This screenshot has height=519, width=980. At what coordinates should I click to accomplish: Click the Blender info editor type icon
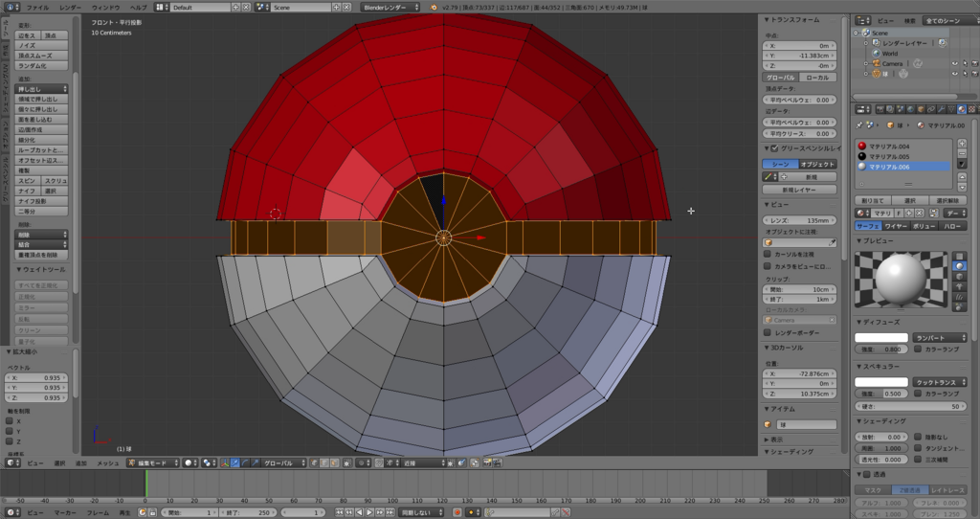pyautogui.click(x=11, y=7)
